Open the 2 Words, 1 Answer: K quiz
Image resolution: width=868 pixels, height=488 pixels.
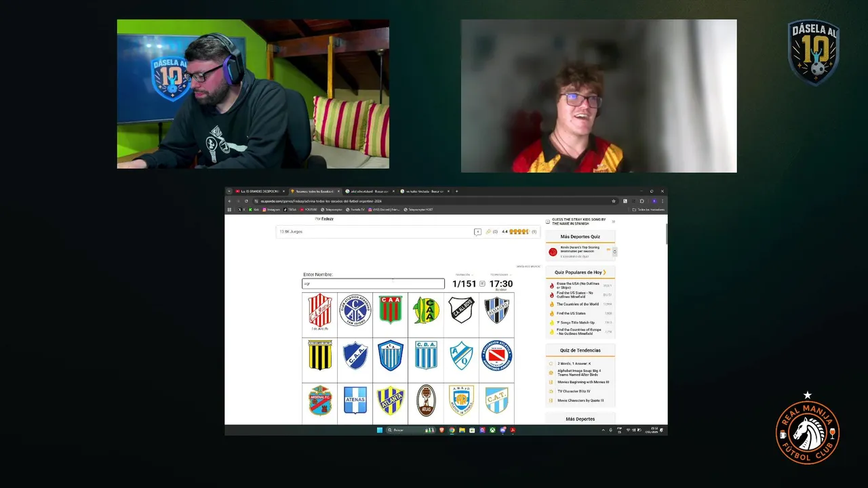(574, 364)
